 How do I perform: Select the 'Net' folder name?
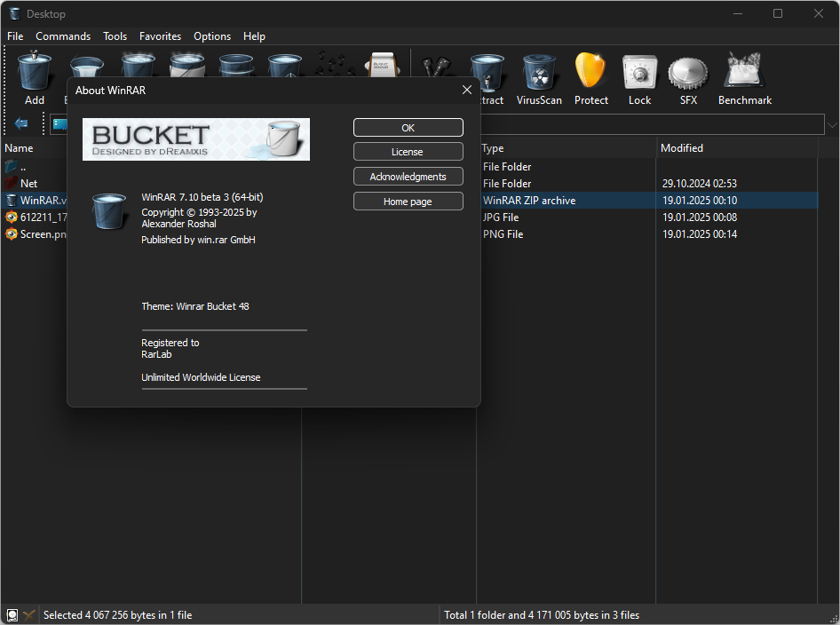[28, 183]
